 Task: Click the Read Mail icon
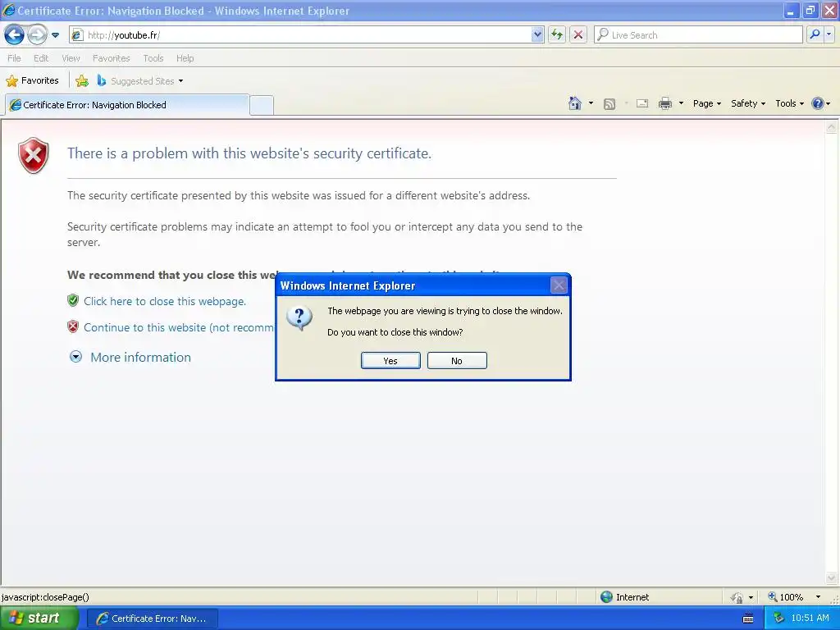click(642, 103)
